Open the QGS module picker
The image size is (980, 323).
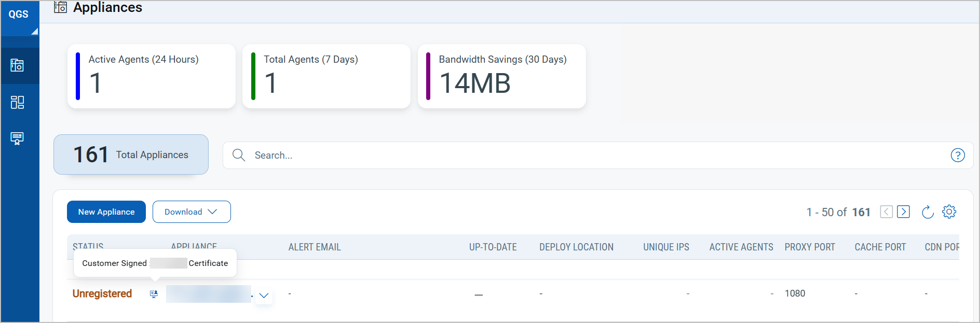click(x=20, y=16)
